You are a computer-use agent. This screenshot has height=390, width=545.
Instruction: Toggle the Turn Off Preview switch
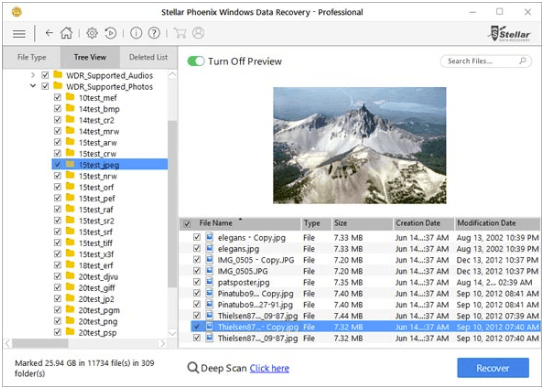tap(196, 61)
